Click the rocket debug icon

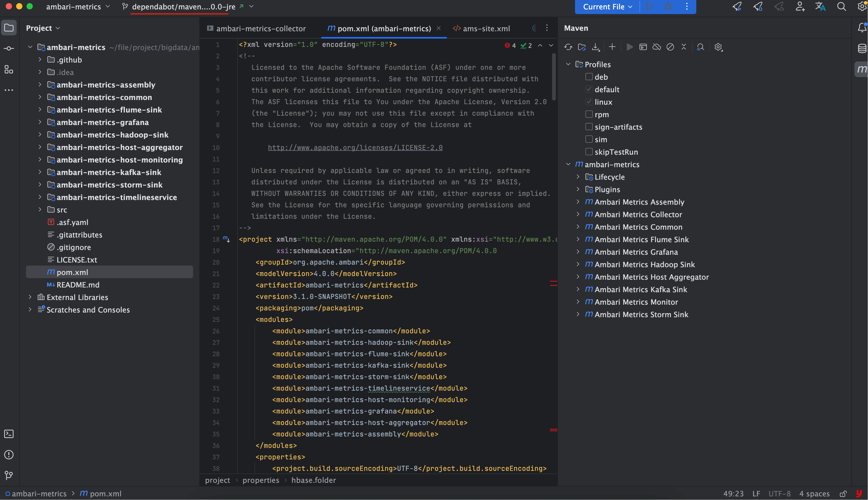pyautogui.click(x=758, y=7)
